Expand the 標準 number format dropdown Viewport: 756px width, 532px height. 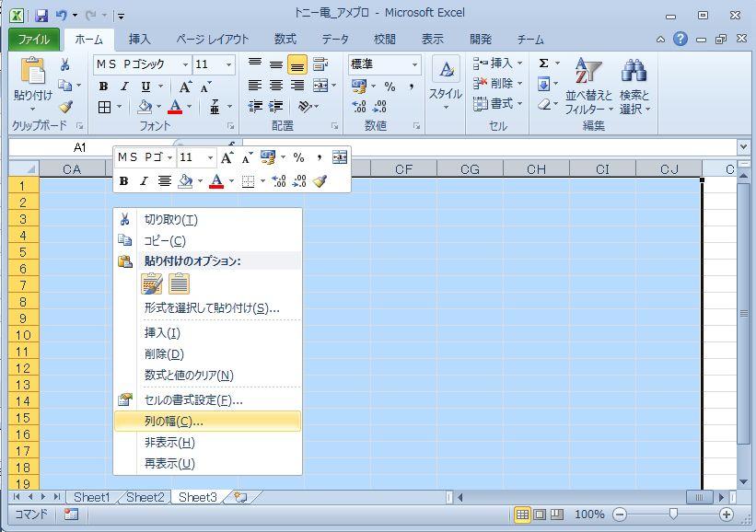click(x=414, y=64)
